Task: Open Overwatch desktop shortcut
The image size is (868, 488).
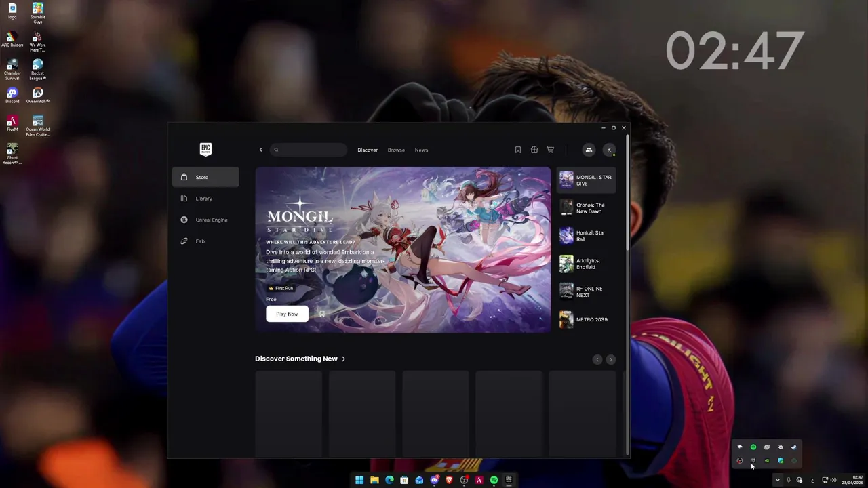Action: [x=37, y=96]
